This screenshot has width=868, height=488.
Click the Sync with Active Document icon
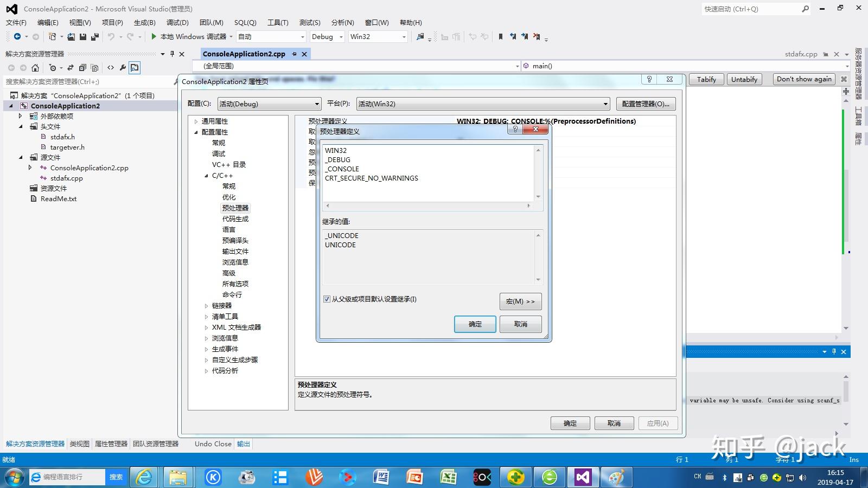coord(71,68)
